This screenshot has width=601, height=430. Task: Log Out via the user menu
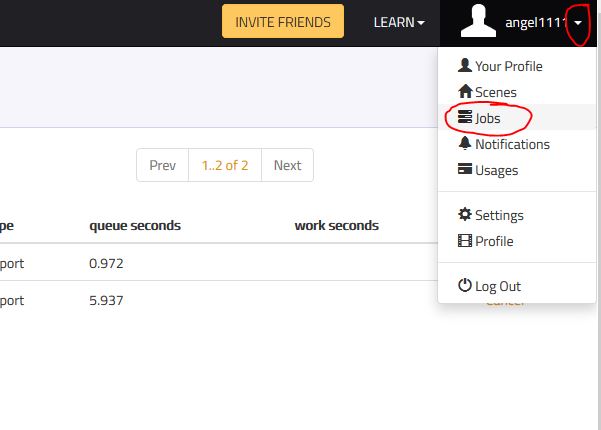[516, 286]
